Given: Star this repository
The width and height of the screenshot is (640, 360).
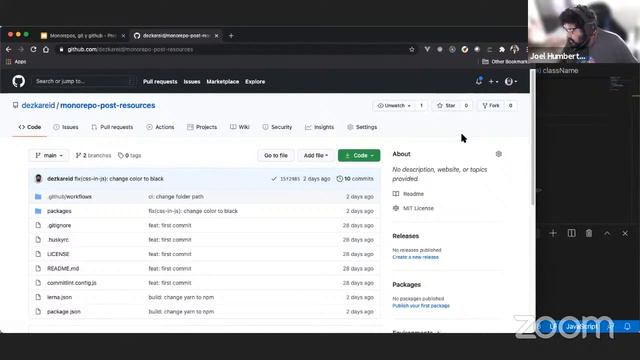Looking at the screenshot, I should pyautogui.click(x=446, y=106).
